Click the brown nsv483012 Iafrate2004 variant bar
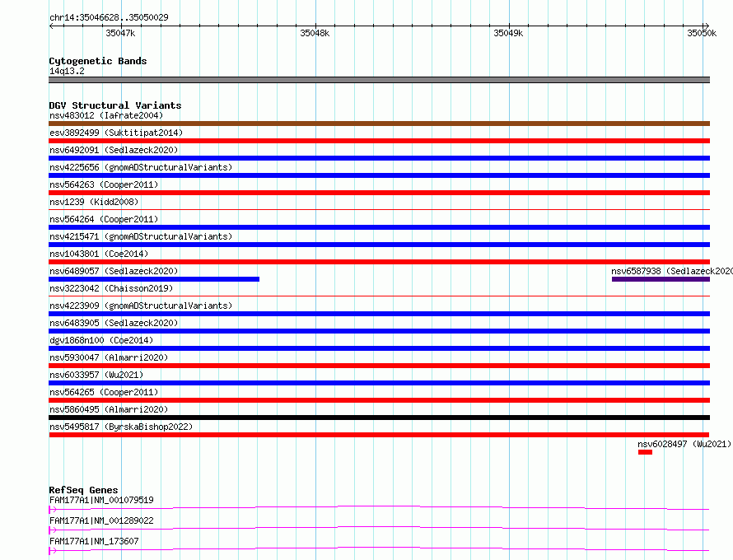The image size is (733, 560). (x=379, y=124)
